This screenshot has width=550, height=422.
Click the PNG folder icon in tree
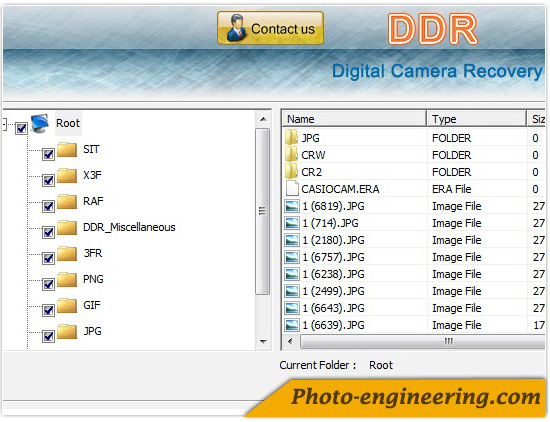(67, 280)
